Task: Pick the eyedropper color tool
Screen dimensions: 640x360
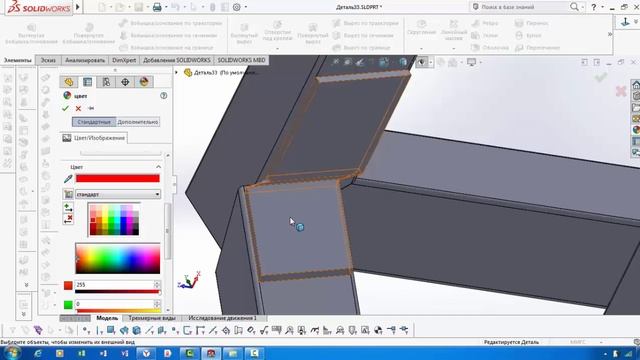Action: pyautogui.click(x=68, y=179)
